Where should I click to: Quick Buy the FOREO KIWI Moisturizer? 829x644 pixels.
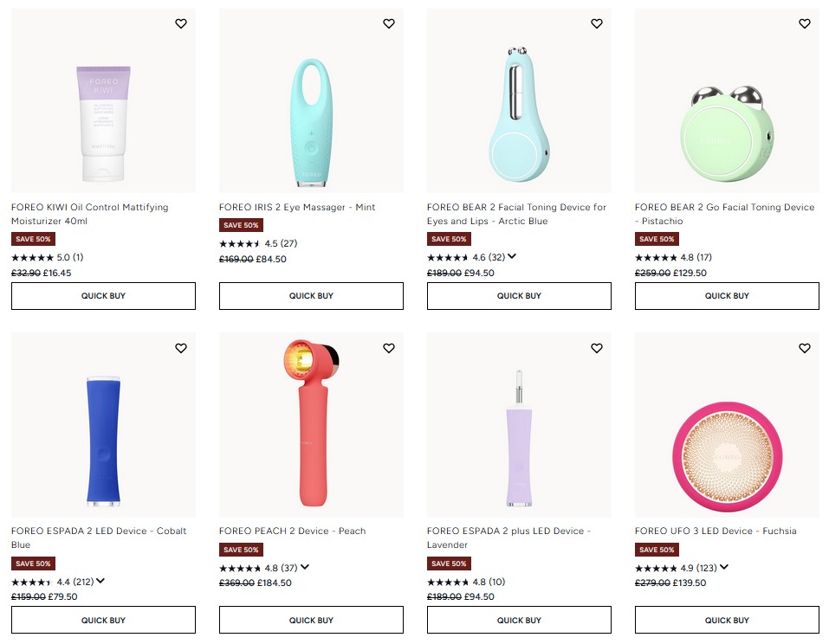click(x=103, y=296)
